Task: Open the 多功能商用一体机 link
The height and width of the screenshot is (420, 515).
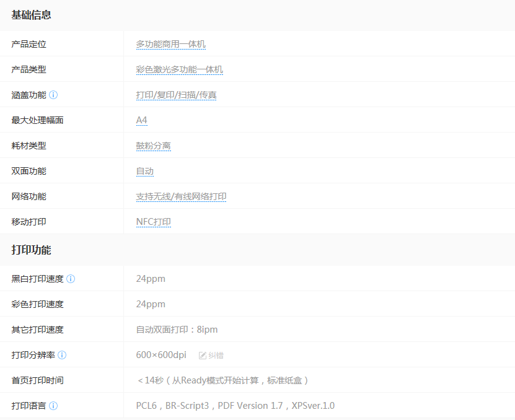Action: 170,44
